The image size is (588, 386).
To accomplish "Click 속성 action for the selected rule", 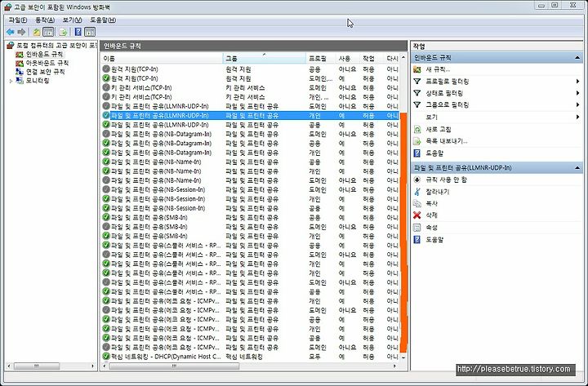I will click(x=432, y=228).
